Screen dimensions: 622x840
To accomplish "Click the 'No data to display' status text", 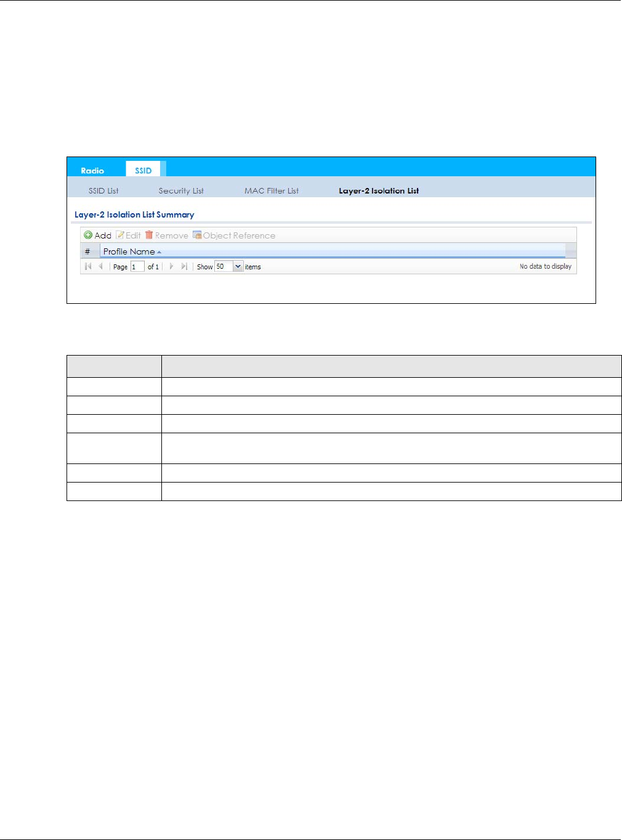I will click(546, 266).
